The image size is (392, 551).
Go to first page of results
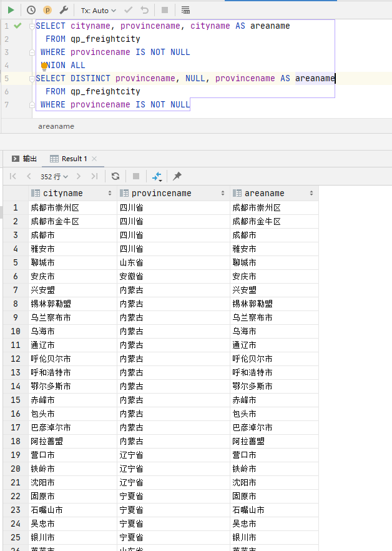13,176
